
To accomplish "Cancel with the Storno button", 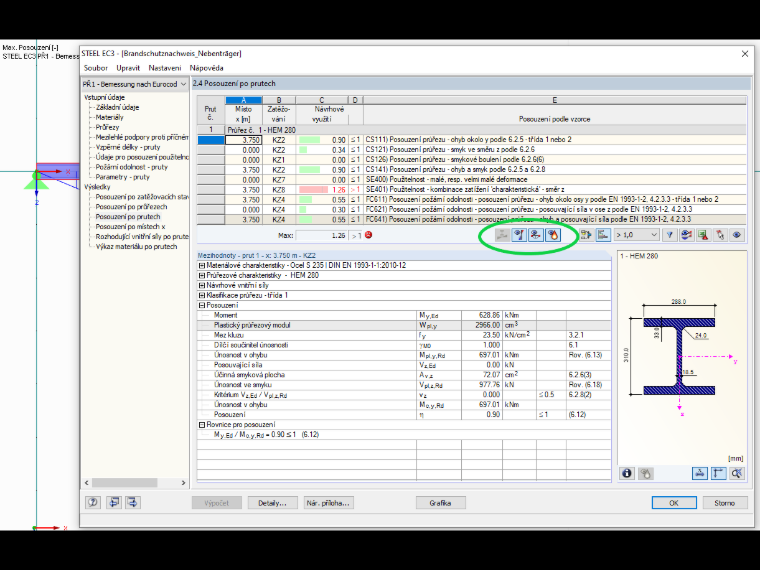I will click(x=725, y=503).
